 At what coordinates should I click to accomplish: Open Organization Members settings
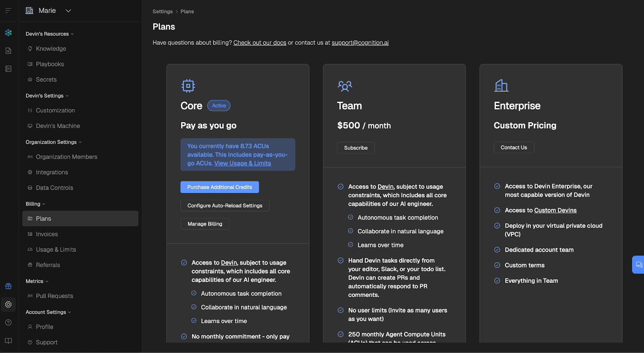pyautogui.click(x=80, y=157)
